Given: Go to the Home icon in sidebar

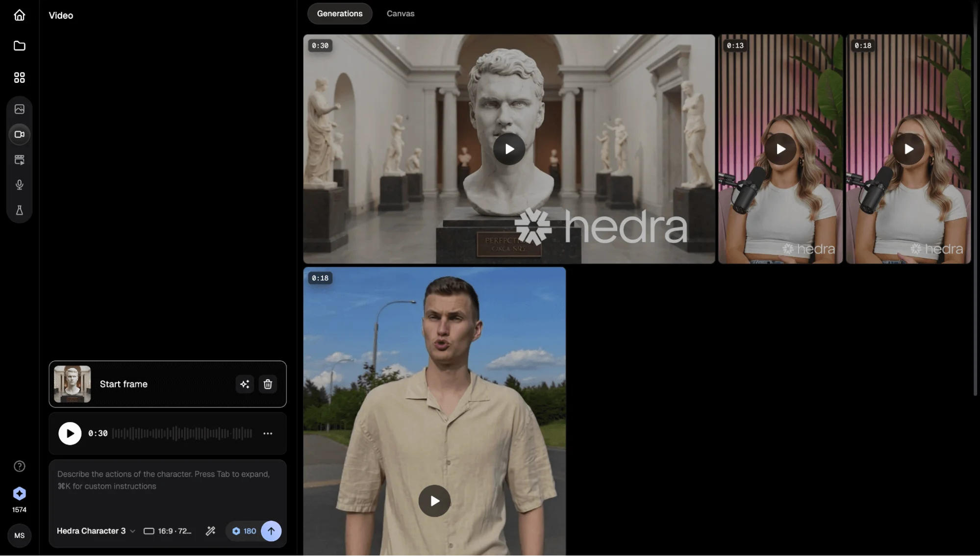Looking at the screenshot, I should click(x=19, y=15).
